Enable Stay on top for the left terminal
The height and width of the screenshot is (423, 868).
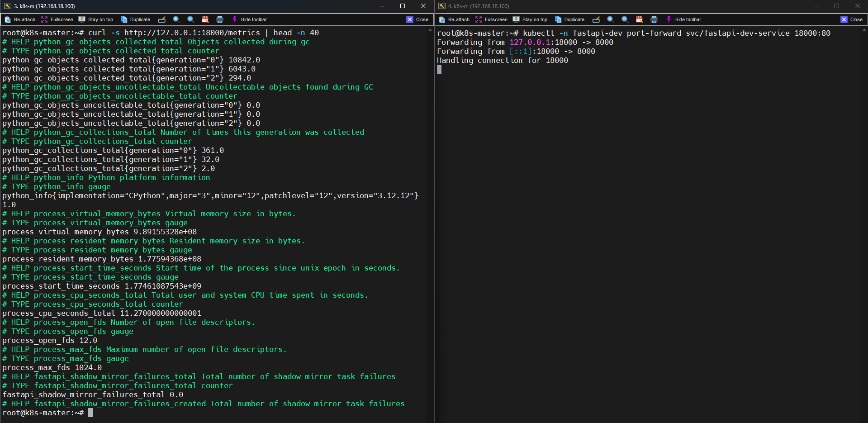coord(95,19)
